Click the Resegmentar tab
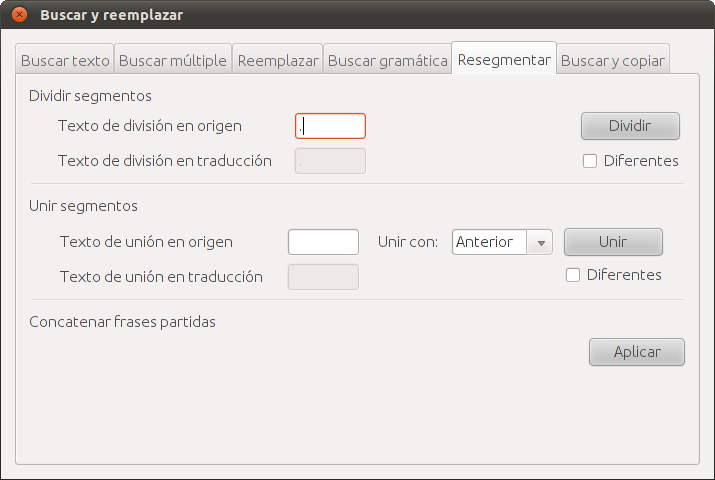Viewport: 715px width, 480px height. (504, 59)
